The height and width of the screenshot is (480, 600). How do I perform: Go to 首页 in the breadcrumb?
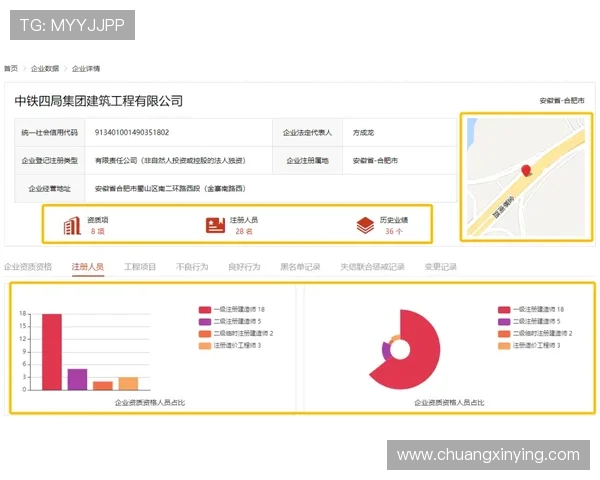(11, 69)
